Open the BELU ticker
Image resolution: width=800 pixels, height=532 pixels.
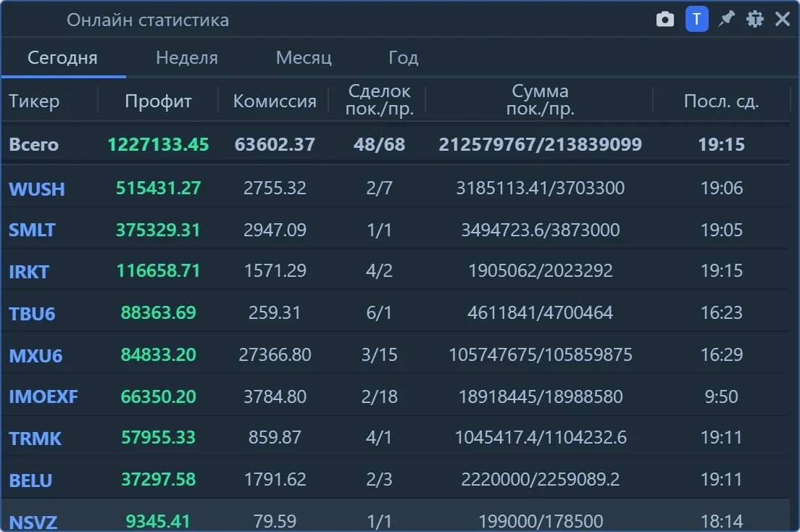pos(30,481)
